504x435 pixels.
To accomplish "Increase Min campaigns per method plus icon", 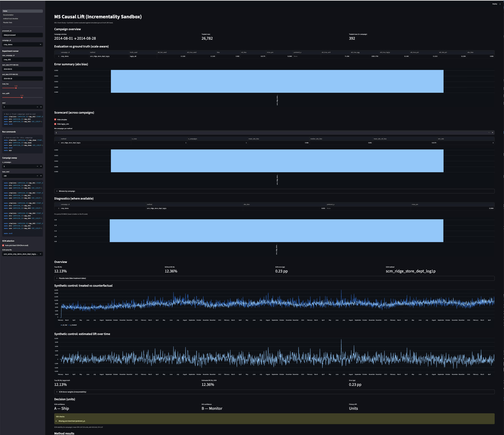I will click(493, 133).
